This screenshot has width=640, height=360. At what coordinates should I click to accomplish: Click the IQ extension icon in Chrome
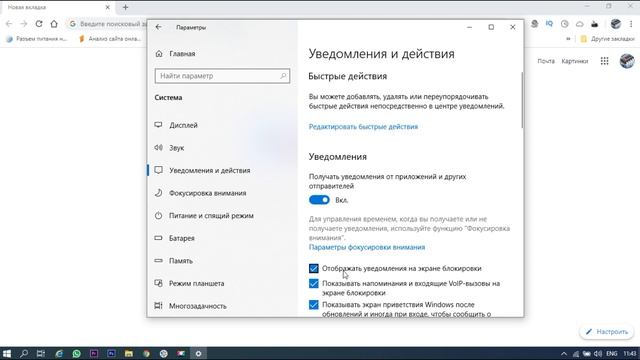[549, 24]
